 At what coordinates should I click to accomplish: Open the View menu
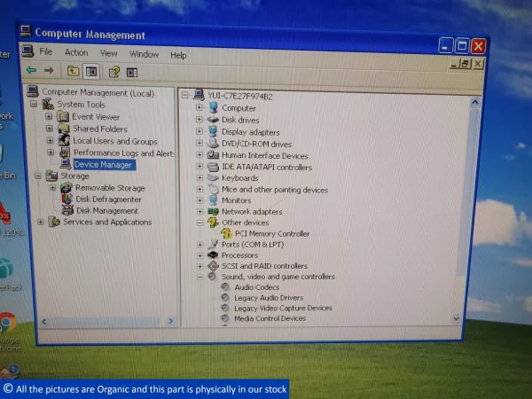click(108, 53)
